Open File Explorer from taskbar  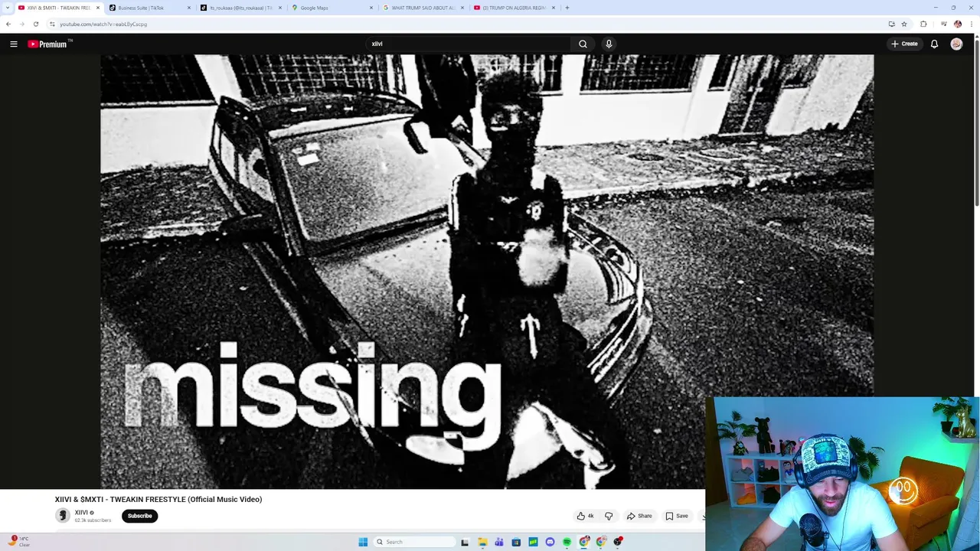pyautogui.click(x=482, y=542)
